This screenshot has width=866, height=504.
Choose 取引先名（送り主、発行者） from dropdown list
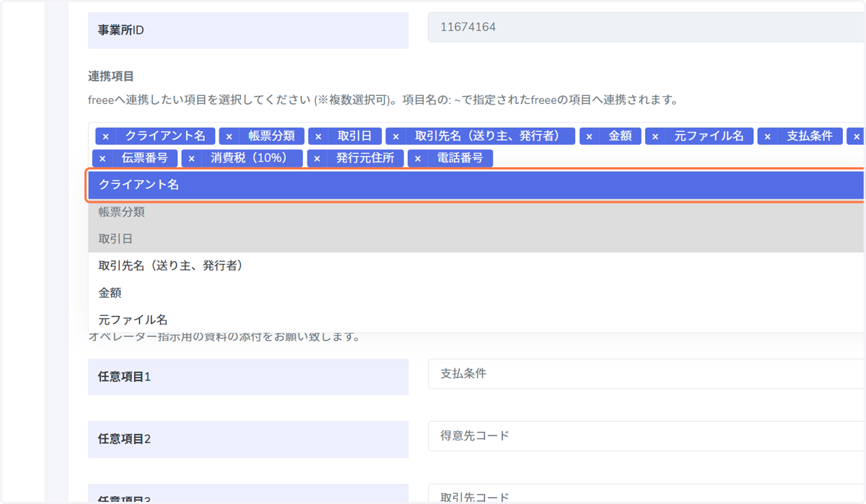pos(476,266)
